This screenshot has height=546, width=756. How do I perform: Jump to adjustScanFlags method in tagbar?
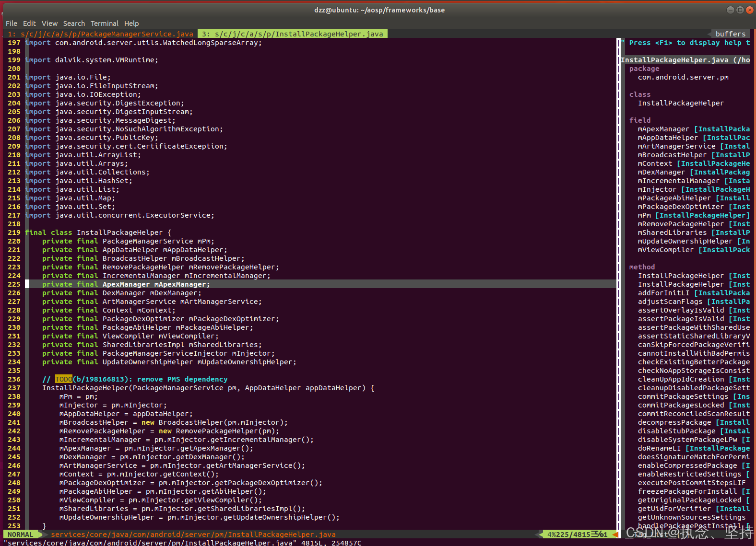click(x=694, y=302)
